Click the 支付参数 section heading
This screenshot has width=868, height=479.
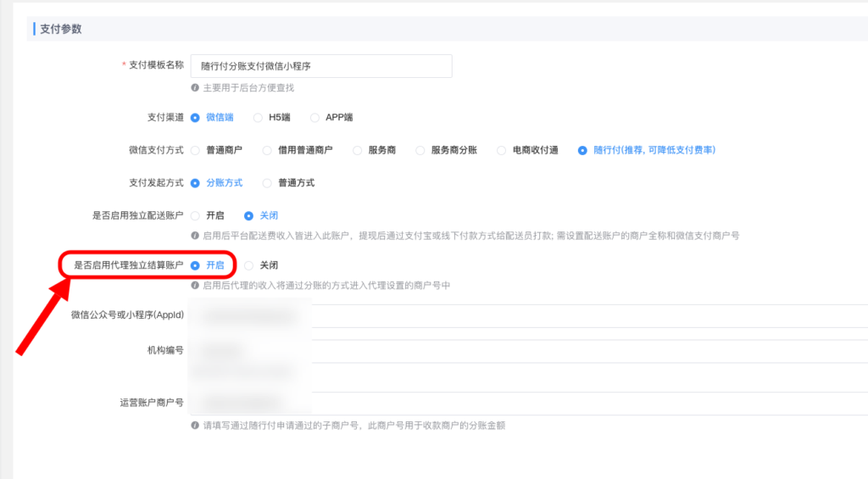coord(61,29)
